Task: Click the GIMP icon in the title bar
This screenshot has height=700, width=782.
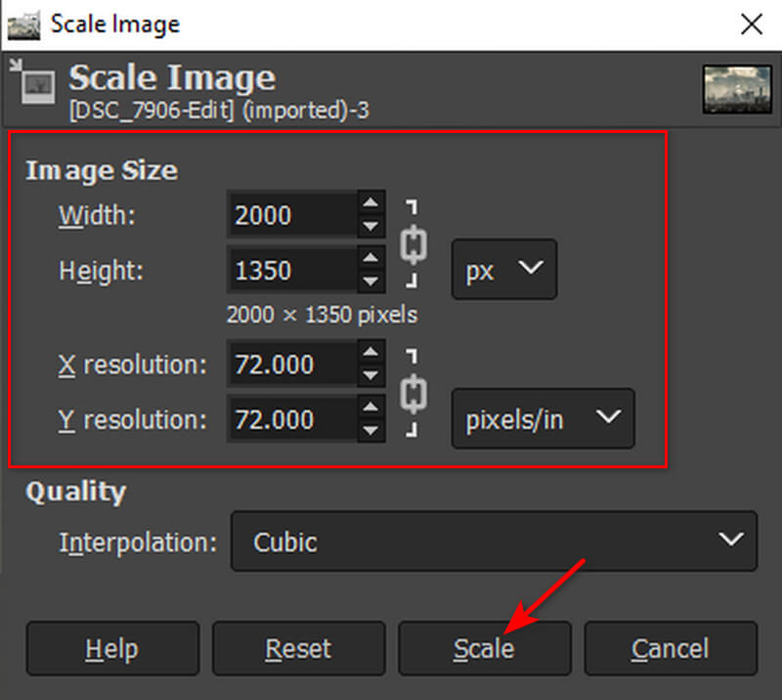Action: tap(22, 23)
